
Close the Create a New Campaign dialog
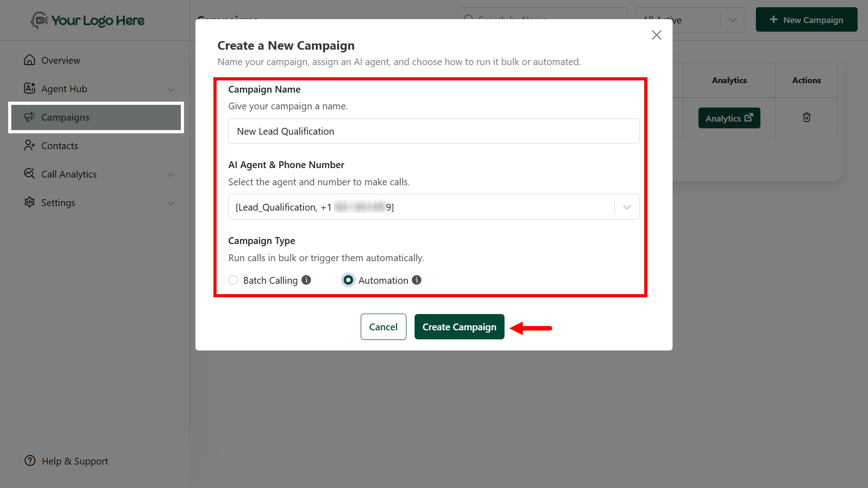pos(656,35)
